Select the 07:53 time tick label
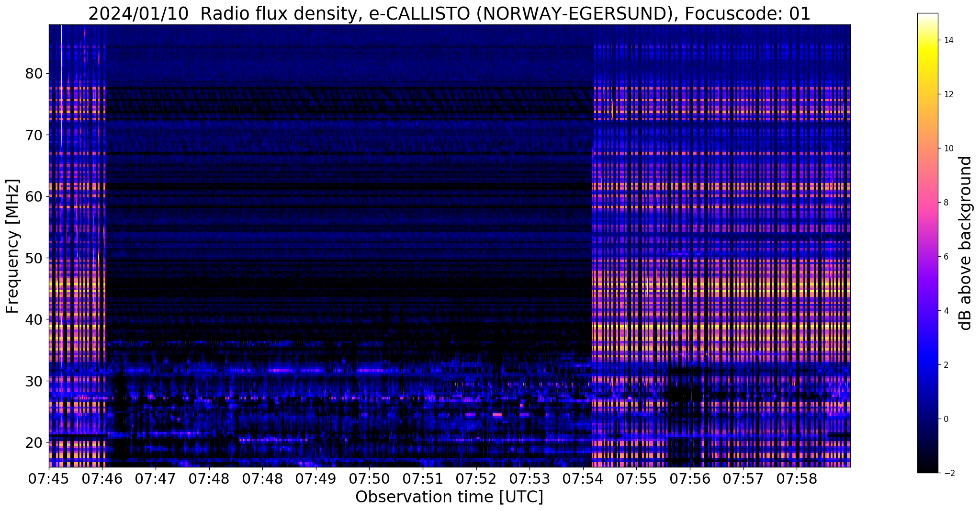Screen dimensions: 980x511 coord(529,479)
